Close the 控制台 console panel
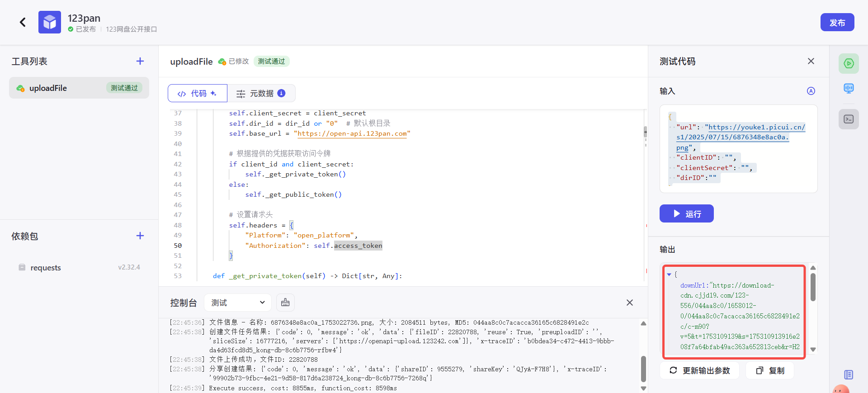868x393 pixels. (x=630, y=303)
